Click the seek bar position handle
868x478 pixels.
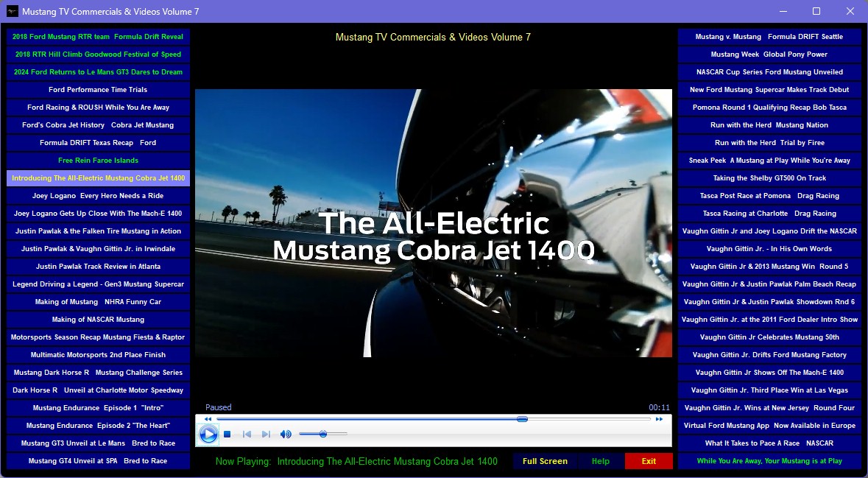pyautogui.click(x=522, y=419)
